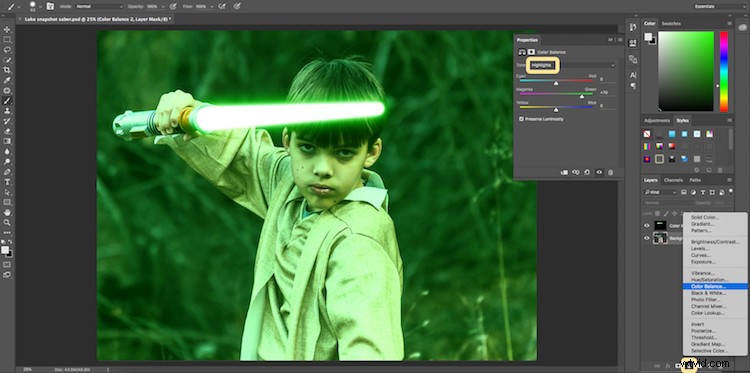Image resolution: width=750 pixels, height=373 pixels.
Task: Select the Spot Healing Brush tool
Action: coord(7,90)
